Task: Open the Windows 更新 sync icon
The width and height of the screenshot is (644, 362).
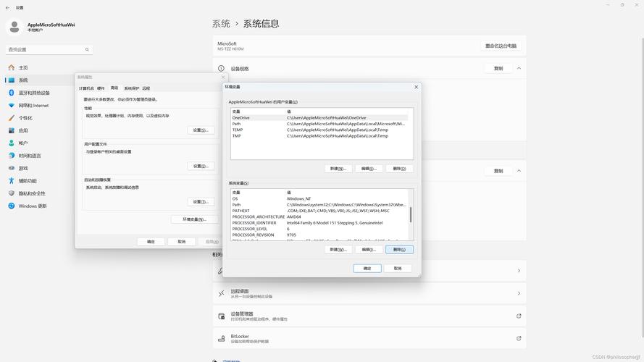Action: [12, 206]
